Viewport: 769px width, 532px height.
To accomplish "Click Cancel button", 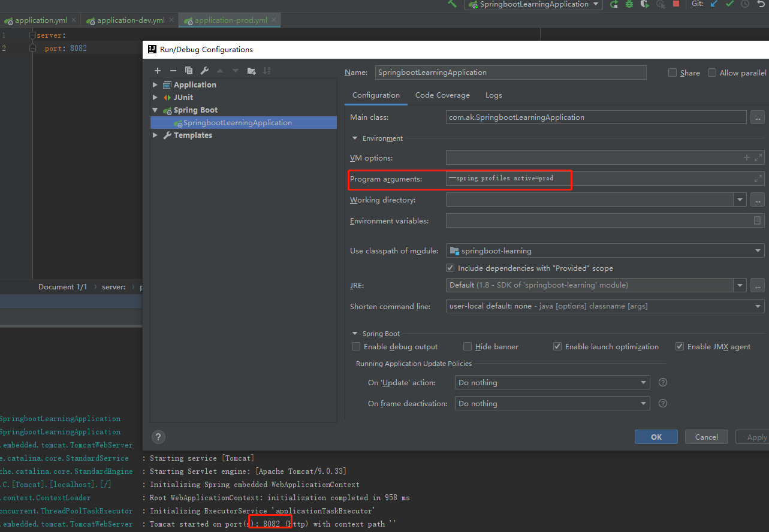I will pyautogui.click(x=707, y=437).
